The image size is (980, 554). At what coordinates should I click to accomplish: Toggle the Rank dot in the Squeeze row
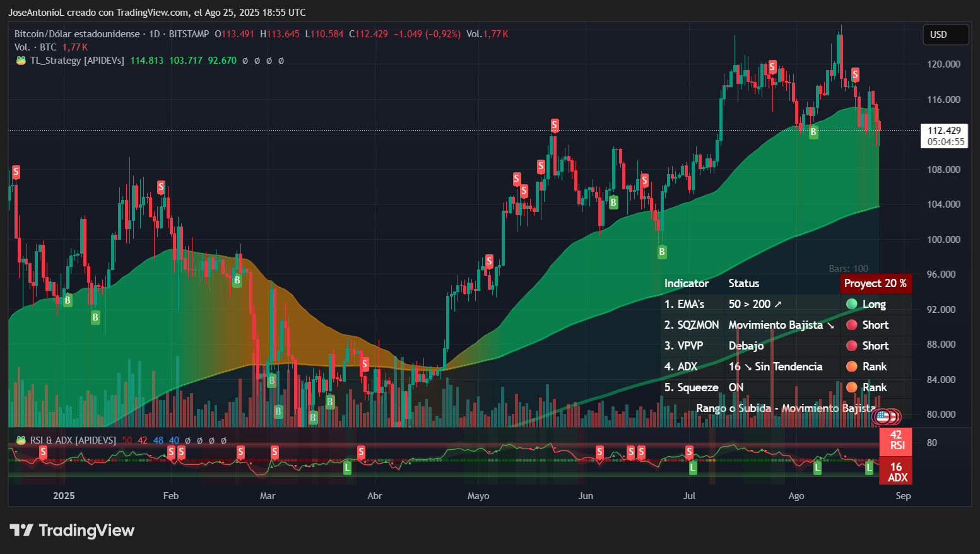tap(852, 387)
